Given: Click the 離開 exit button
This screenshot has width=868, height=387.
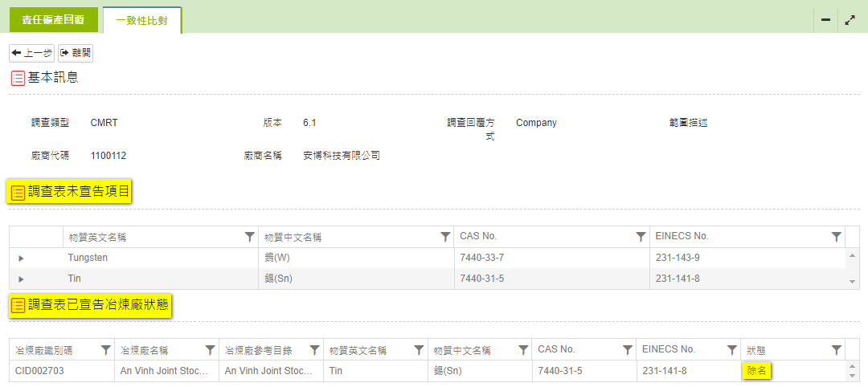Looking at the screenshot, I should coord(76,53).
